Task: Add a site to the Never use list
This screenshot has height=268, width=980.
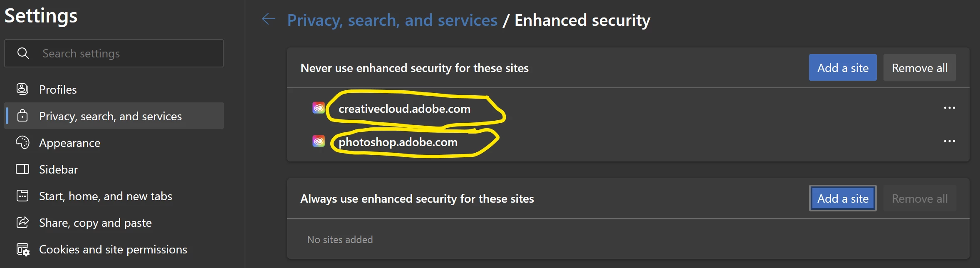Action: tap(843, 67)
